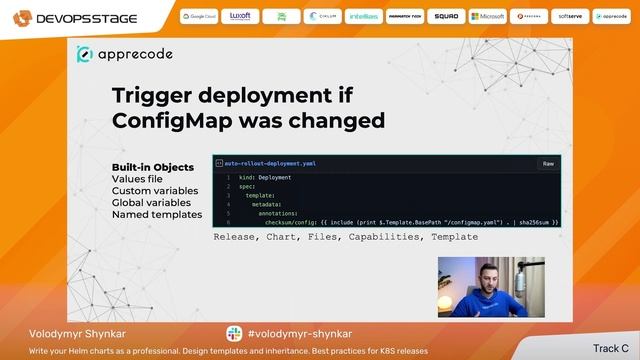The width and height of the screenshot is (640, 360).
Task: Click the Track C label
Action: point(611,348)
